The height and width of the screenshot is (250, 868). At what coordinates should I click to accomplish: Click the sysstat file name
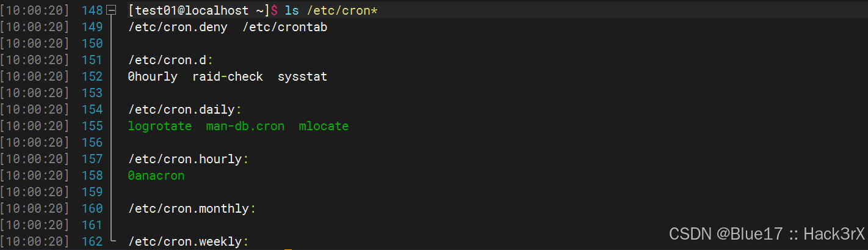click(302, 77)
